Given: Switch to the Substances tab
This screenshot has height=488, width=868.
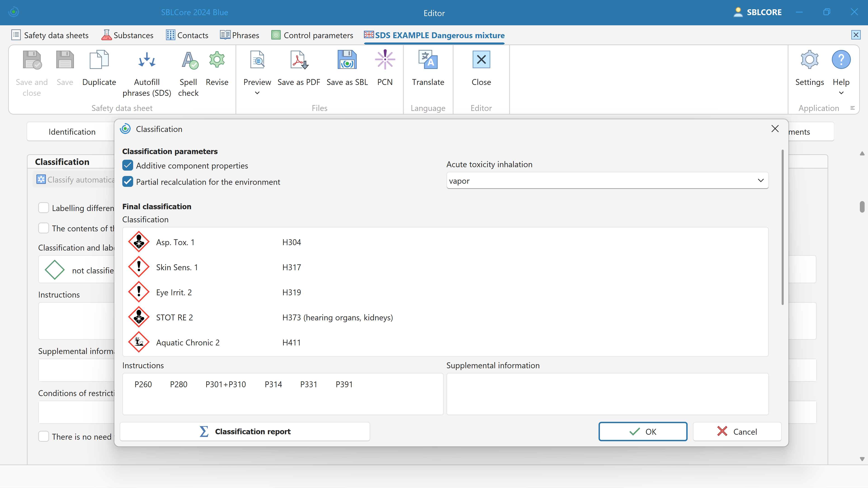Looking at the screenshot, I should tap(127, 35).
